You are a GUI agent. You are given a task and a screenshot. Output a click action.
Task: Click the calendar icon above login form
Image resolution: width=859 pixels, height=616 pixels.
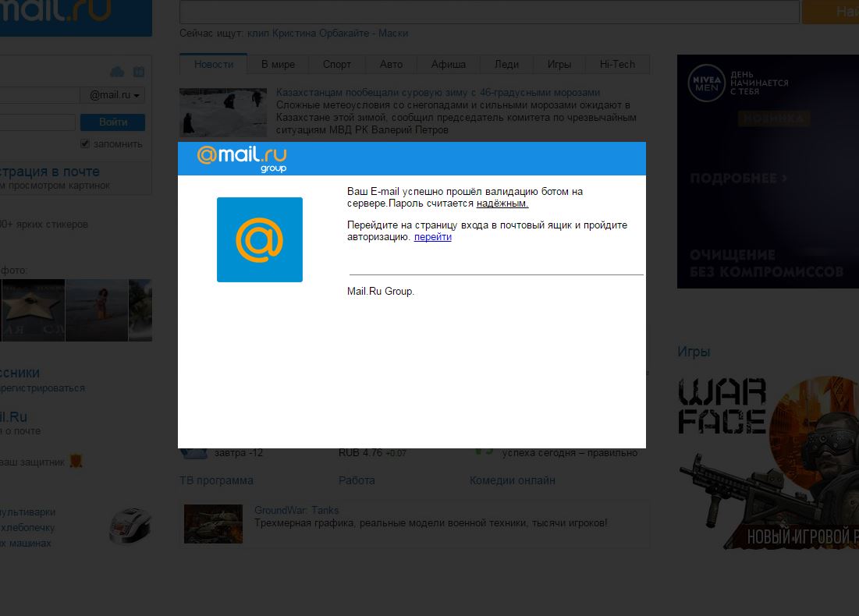(x=139, y=72)
